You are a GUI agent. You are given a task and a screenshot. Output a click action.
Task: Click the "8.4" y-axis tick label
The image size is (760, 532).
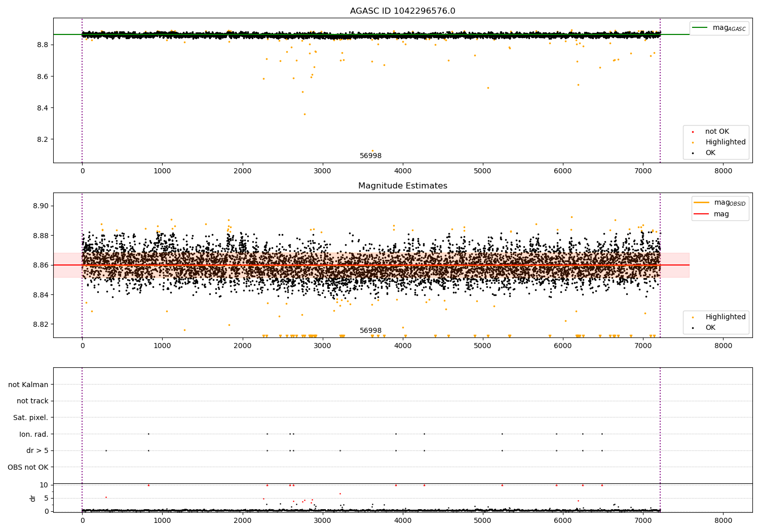43,108
